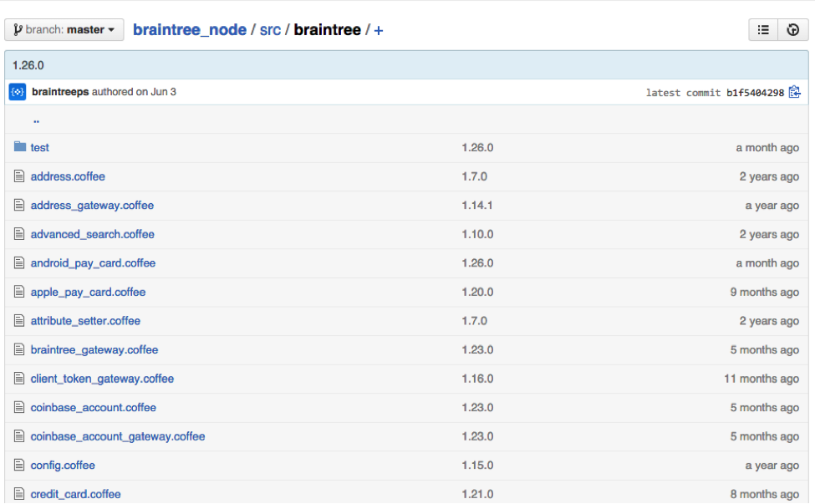Image resolution: width=815 pixels, height=504 pixels.
Task: Open 1.26.0 commit message for android_pay_card.coffee
Action: pos(477,263)
